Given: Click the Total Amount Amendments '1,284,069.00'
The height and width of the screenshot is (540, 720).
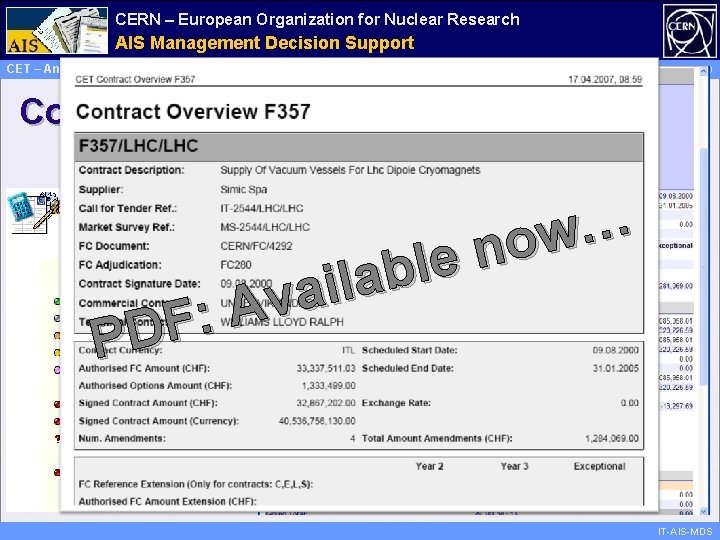Looking at the screenshot, I should tap(612, 439).
